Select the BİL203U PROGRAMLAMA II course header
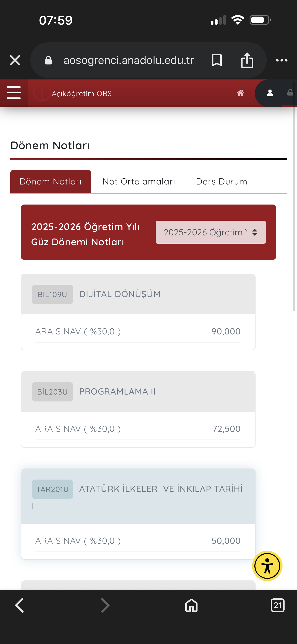Screen dimensions: 297x644 (x=138, y=392)
